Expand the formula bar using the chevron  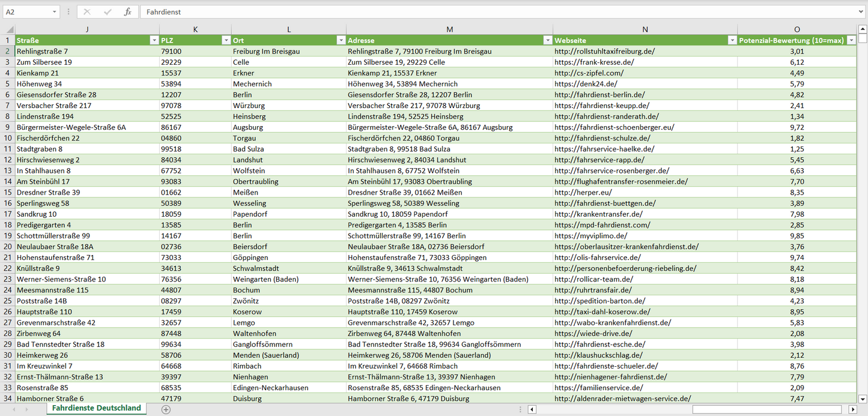pyautogui.click(x=861, y=12)
